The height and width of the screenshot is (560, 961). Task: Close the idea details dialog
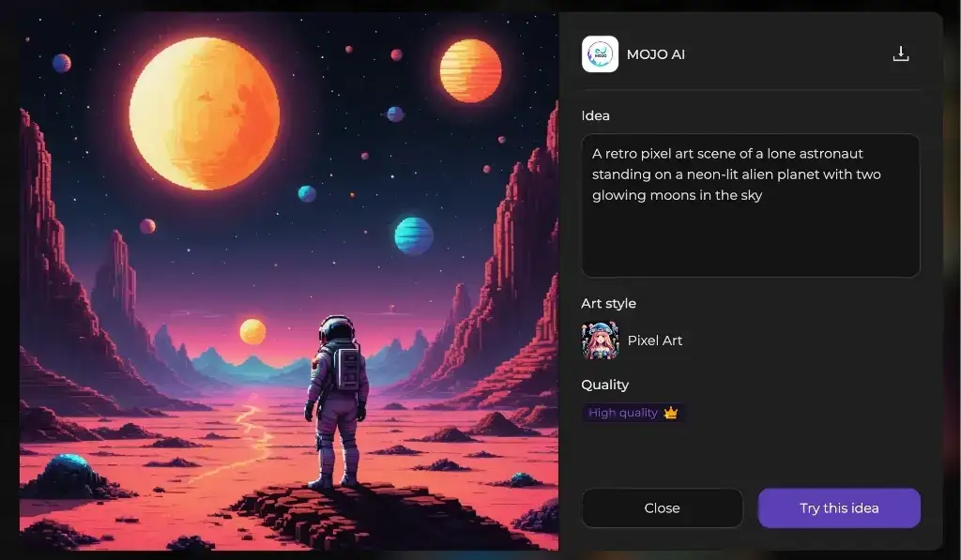662,507
